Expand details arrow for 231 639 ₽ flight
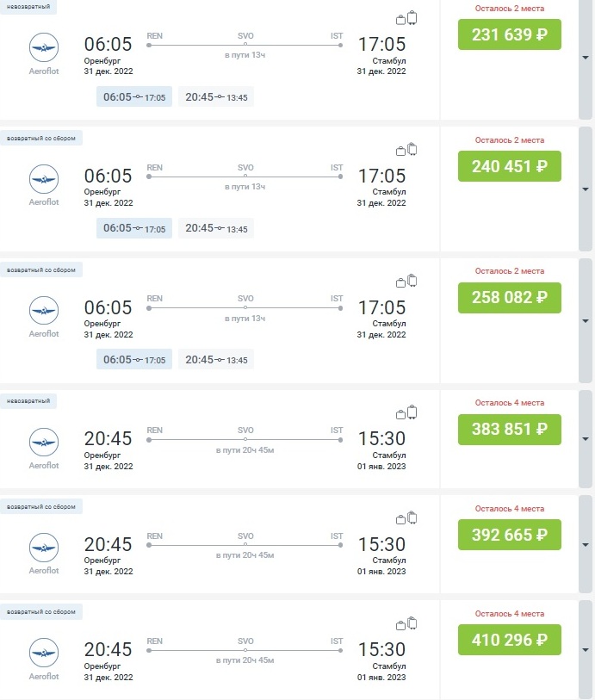 point(586,59)
